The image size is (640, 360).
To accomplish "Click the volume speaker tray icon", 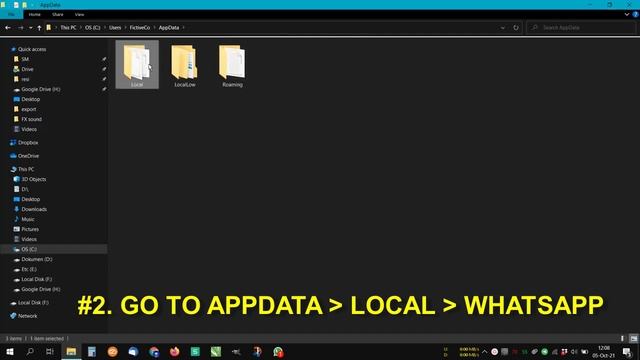I will [x=574, y=351].
